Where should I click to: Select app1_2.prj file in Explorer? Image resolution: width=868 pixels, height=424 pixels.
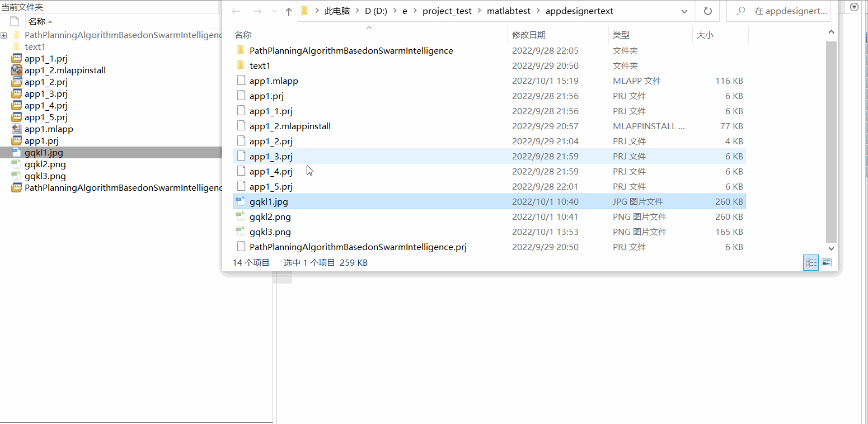489,141
